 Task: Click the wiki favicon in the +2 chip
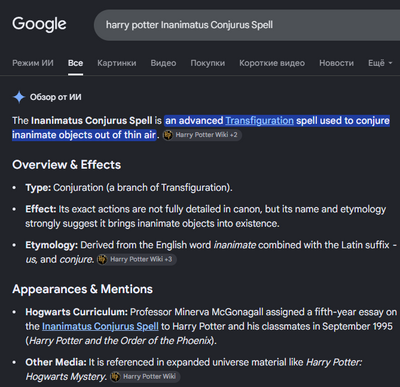point(168,135)
